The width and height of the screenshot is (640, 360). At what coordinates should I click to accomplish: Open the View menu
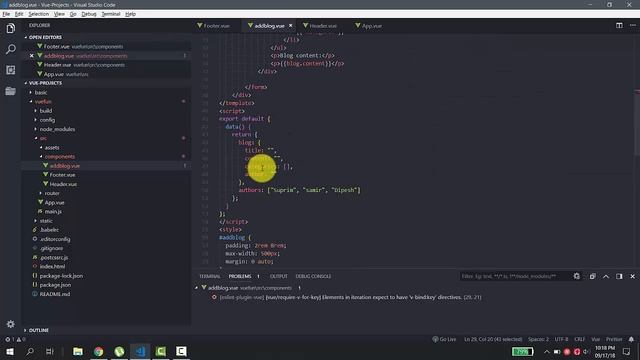pos(59,14)
